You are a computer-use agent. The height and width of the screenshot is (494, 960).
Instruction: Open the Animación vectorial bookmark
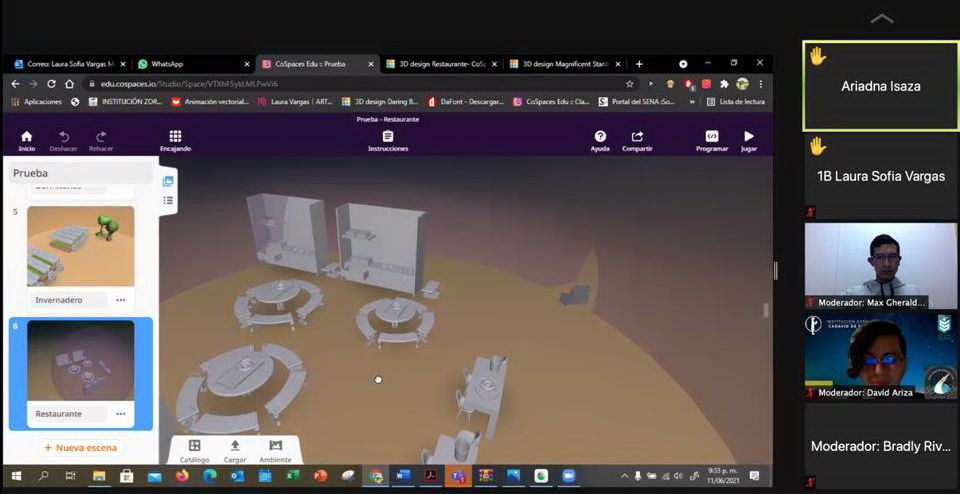pos(211,102)
